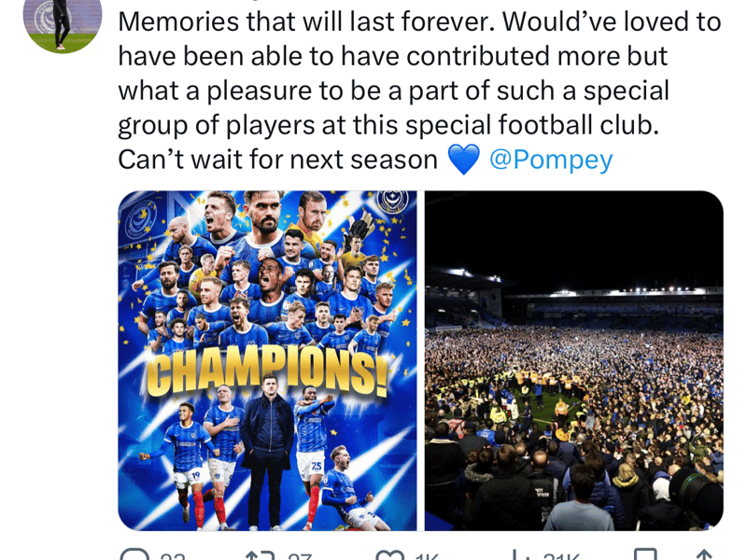This screenshot has height=560, width=747.
Task: Click the blue heart emoji in the tweet
Action: tap(463, 160)
